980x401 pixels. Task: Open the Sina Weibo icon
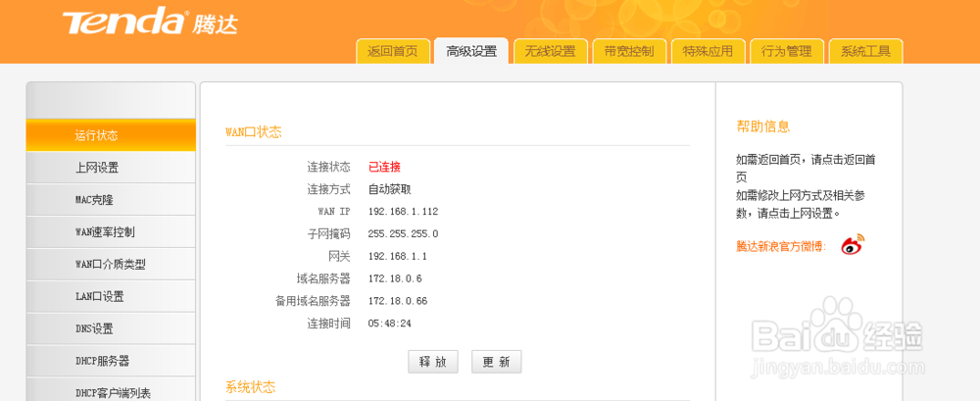pos(854,244)
